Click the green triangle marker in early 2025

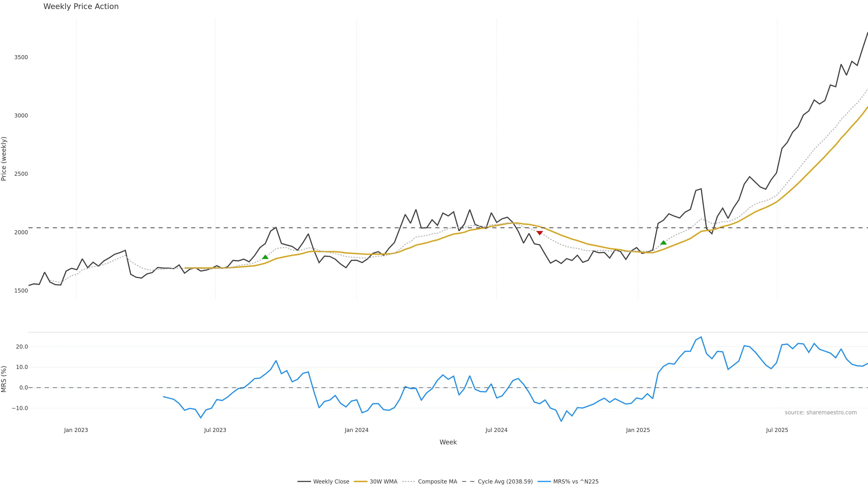(x=663, y=242)
